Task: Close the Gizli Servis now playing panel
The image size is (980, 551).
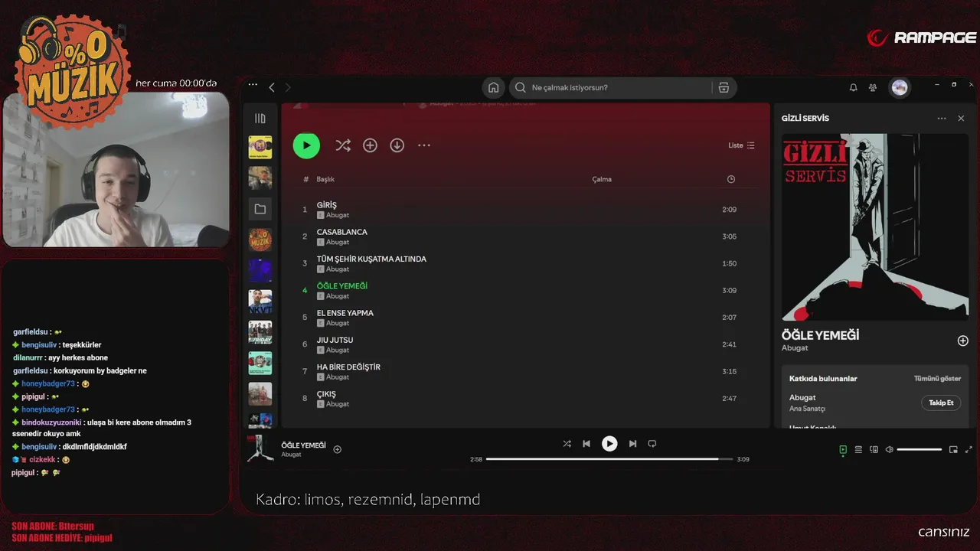Action: coord(961,119)
